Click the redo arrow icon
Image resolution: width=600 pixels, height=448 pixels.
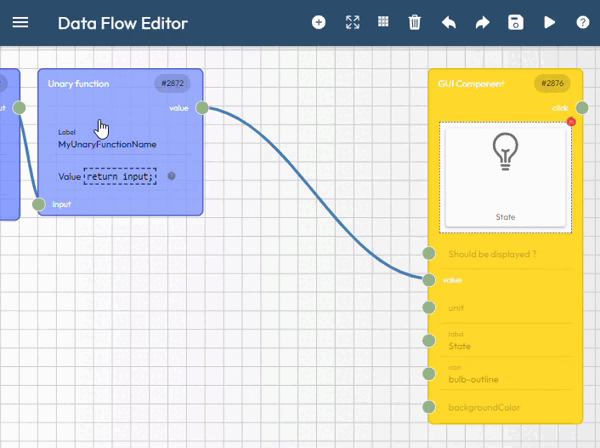tap(482, 22)
